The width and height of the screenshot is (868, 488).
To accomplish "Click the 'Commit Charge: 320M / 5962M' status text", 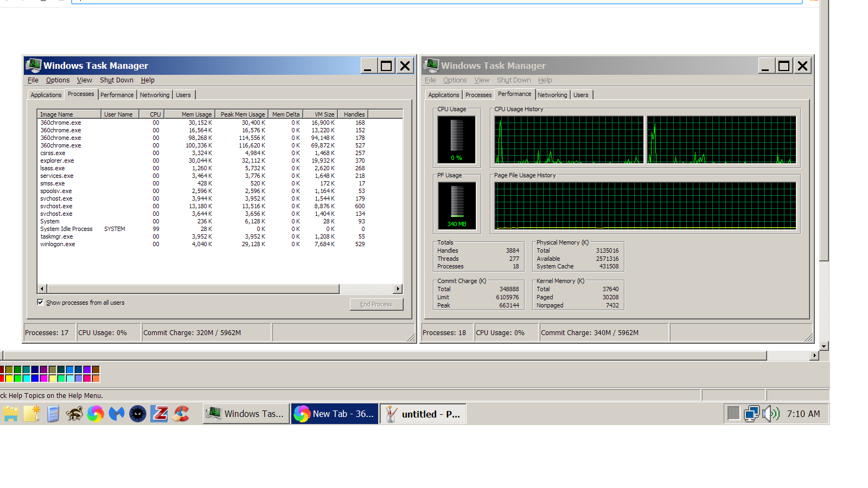I will [x=192, y=333].
